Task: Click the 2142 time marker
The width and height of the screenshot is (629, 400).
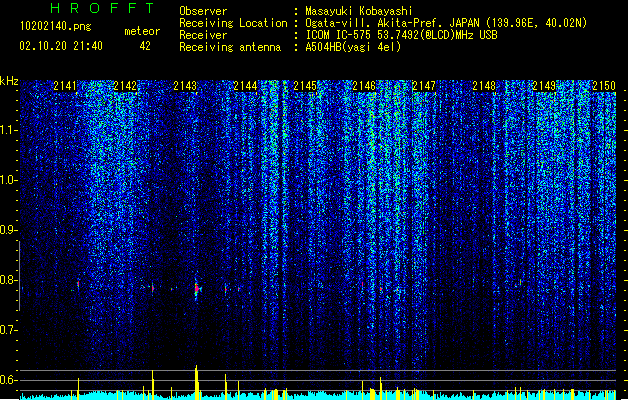Action: pos(125,86)
